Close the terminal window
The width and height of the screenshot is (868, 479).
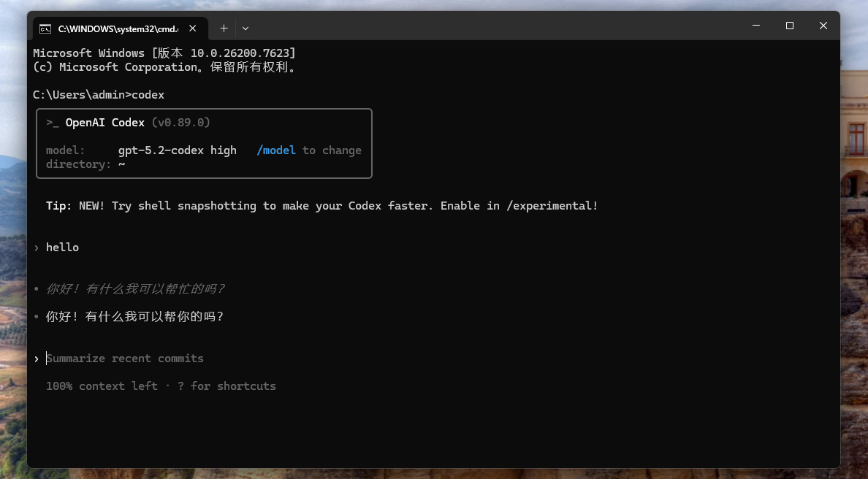click(823, 26)
